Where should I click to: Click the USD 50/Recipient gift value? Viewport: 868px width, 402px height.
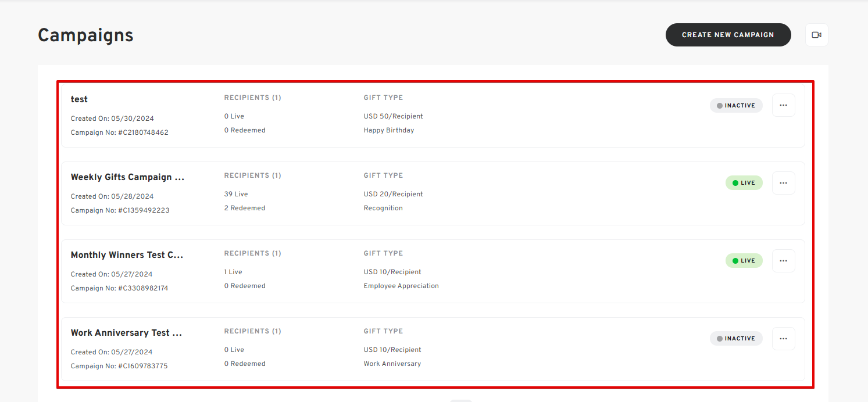coord(394,116)
